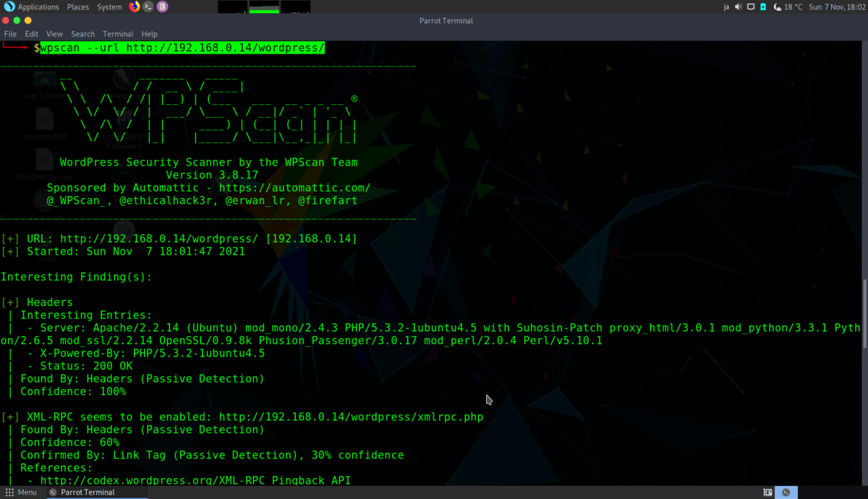Open the purple text editor launcher

pyautogui.click(x=162, y=7)
